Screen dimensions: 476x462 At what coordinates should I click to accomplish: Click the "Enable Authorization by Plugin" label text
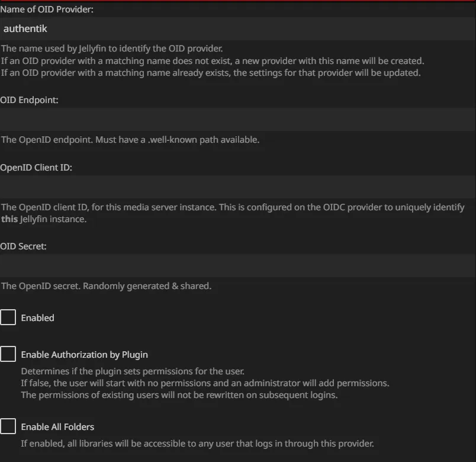(84, 355)
